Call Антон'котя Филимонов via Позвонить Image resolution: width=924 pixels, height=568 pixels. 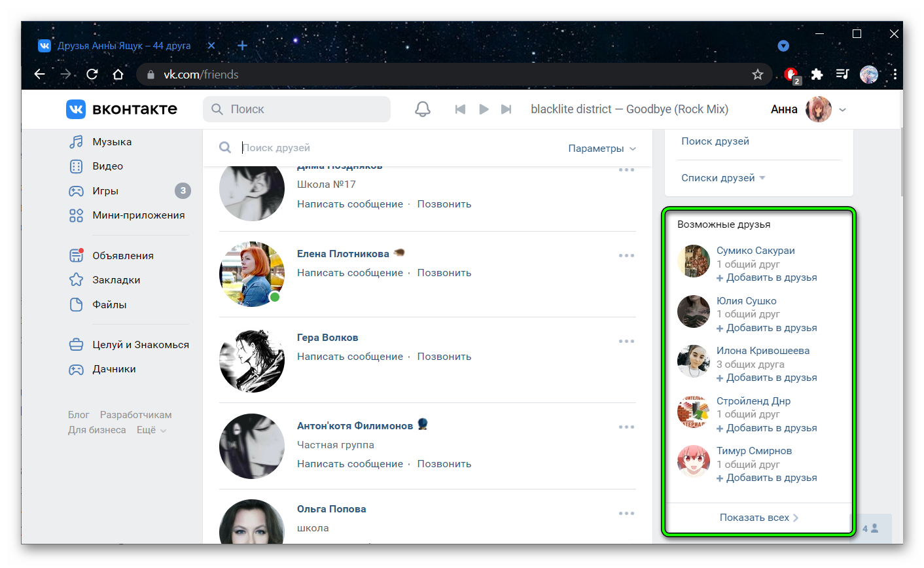pos(444,464)
